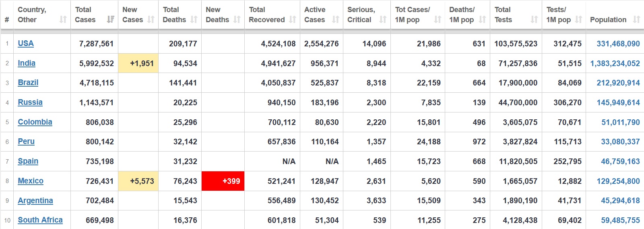Sort by Total Deaths column arrows
The height and width of the screenshot is (229, 644).
(x=194, y=19)
